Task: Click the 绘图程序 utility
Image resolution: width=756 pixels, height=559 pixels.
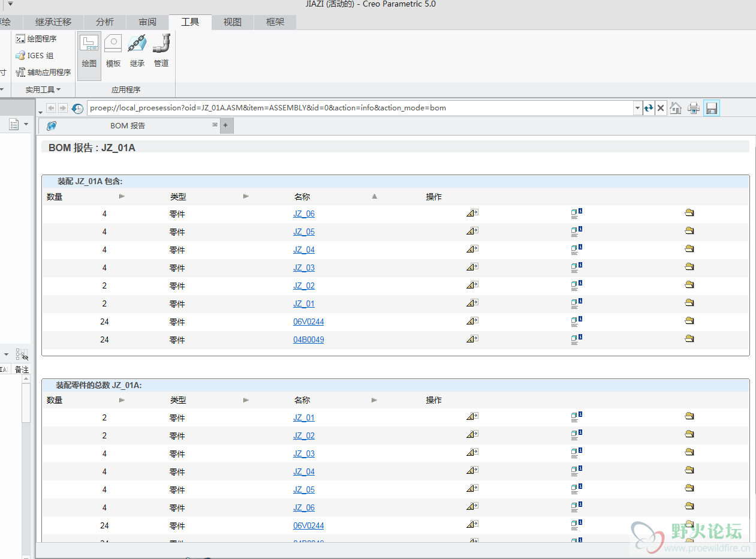Action: point(36,39)
